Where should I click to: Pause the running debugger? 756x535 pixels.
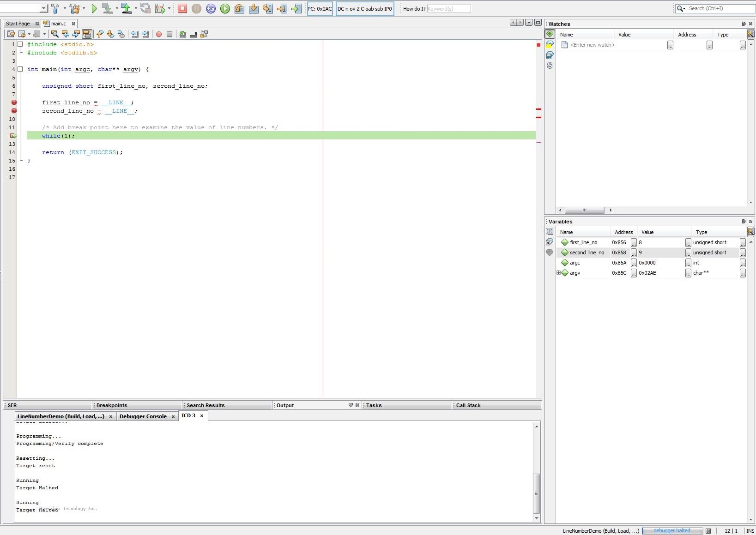coord(196,8)
